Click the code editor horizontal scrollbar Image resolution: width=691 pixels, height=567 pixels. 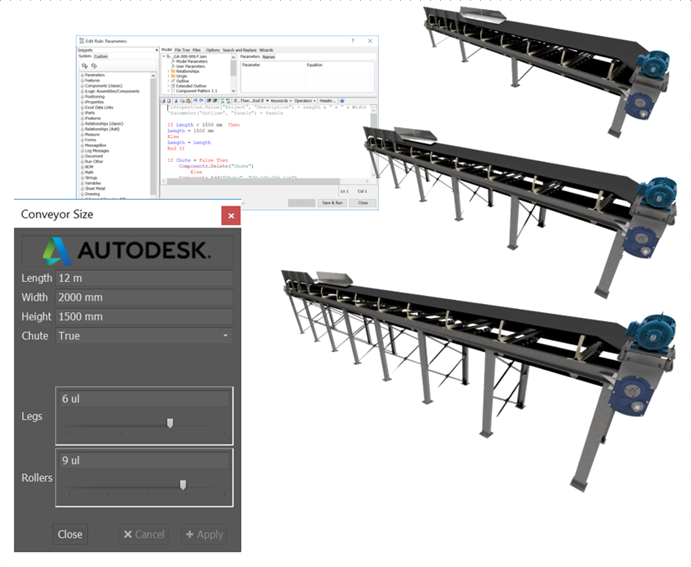point(264,181)
